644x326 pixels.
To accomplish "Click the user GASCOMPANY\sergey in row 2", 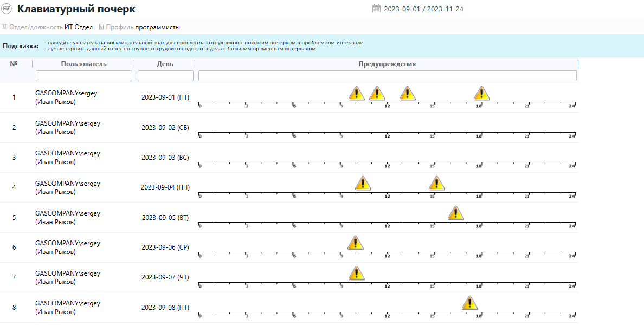I will (68, 123).
